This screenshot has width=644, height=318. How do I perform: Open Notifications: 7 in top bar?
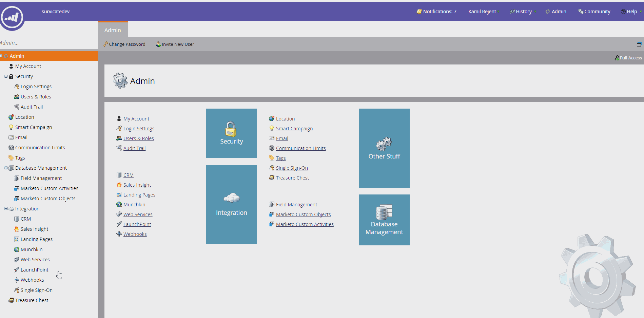coord(436,12)
